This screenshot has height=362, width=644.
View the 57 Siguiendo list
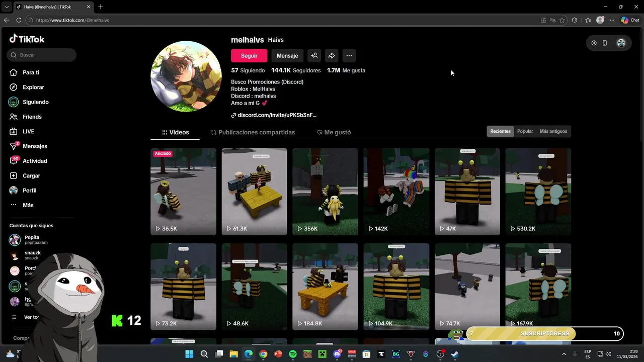coord(248,70)
